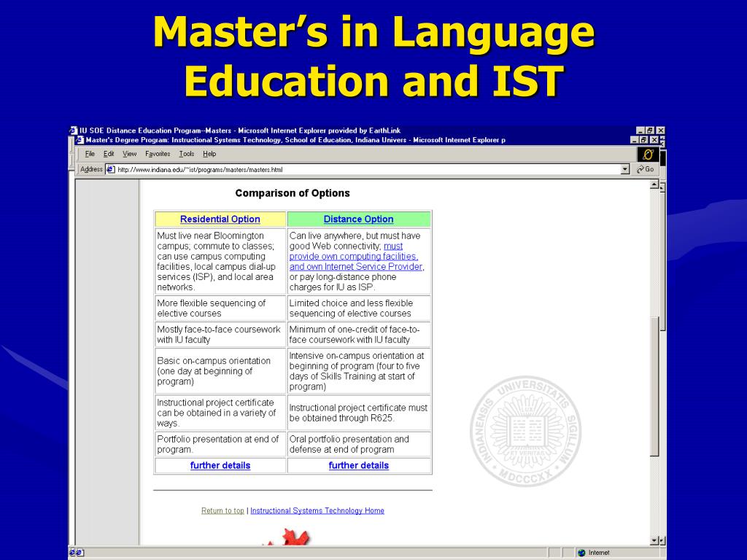Click 'Mostly face-to-face coursework' cell
The image size is (747, 560).
pyautogui.click(x=220, y=334)
